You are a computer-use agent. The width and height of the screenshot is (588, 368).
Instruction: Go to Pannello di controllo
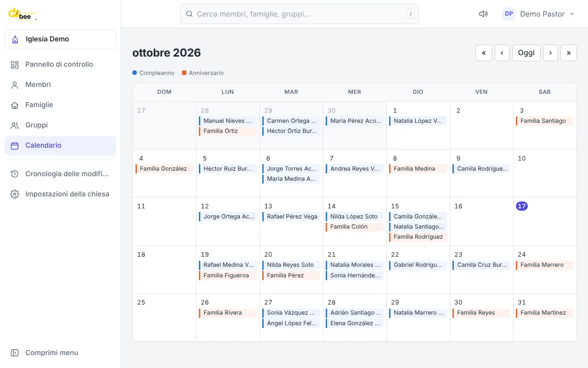coord(60,64)
